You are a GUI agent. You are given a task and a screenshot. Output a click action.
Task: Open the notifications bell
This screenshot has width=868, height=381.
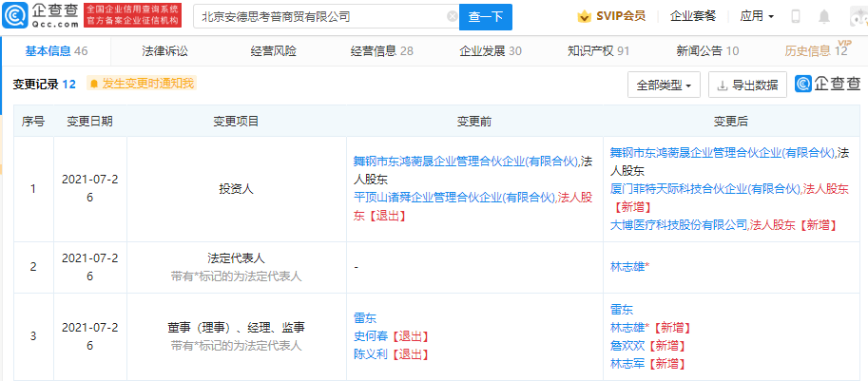click(x=824, y=16)
